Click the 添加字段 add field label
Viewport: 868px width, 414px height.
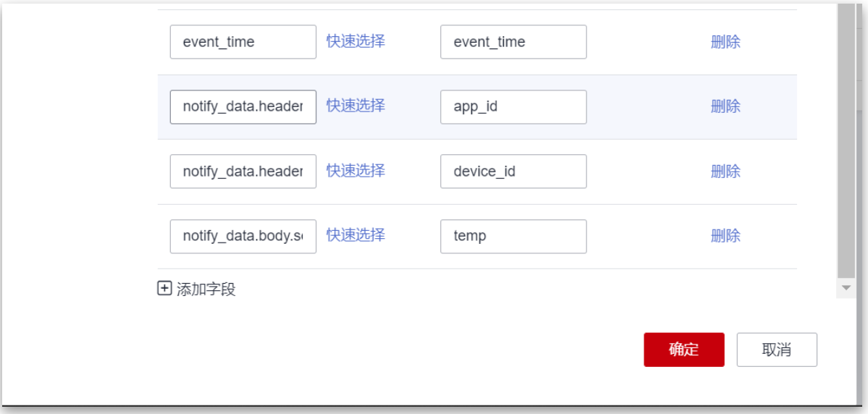(x=206, y=290)
